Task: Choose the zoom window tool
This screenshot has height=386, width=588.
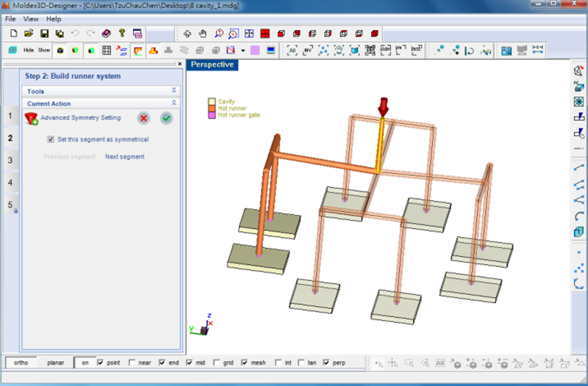Action: pos(233,34)
